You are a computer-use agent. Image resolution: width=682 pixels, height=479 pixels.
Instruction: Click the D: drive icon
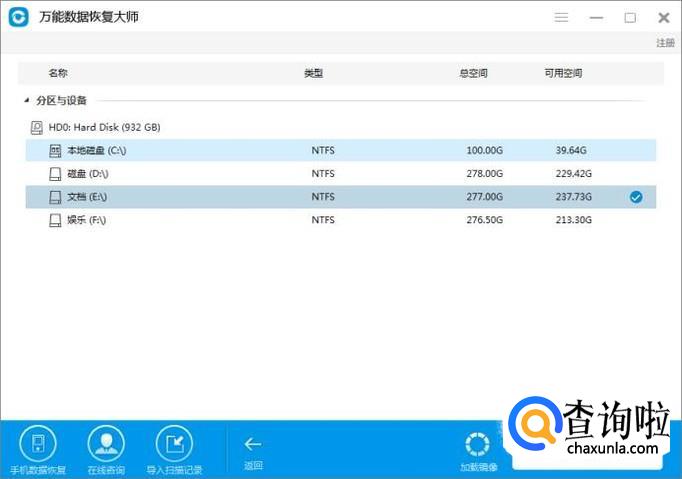55,174
